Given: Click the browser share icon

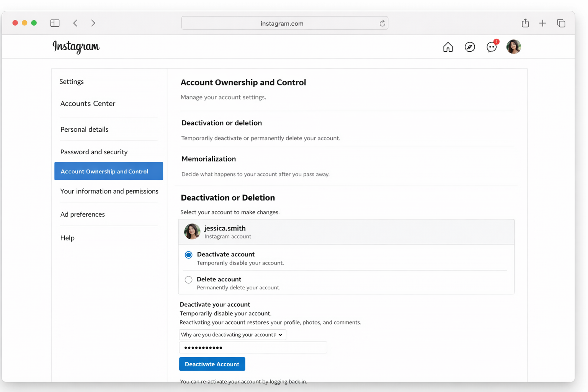Looking at the screenshot, I should coord(525,23).
